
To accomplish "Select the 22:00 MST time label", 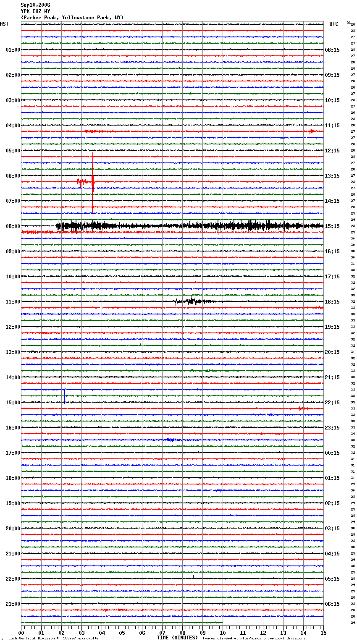I will pyautogui.click(x=13, y=579).
